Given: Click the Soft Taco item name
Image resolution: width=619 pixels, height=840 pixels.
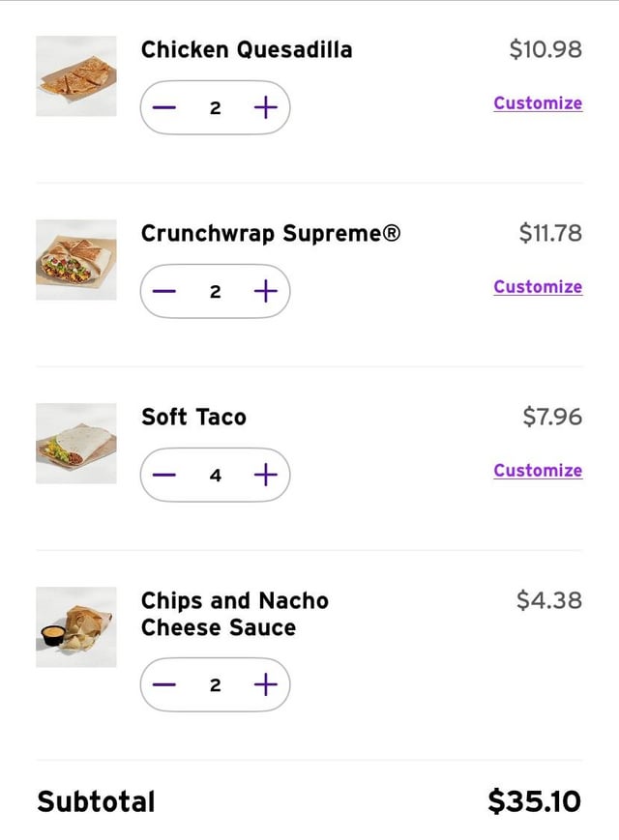Looking at the screenshot, I should click(x=193, y=417).
